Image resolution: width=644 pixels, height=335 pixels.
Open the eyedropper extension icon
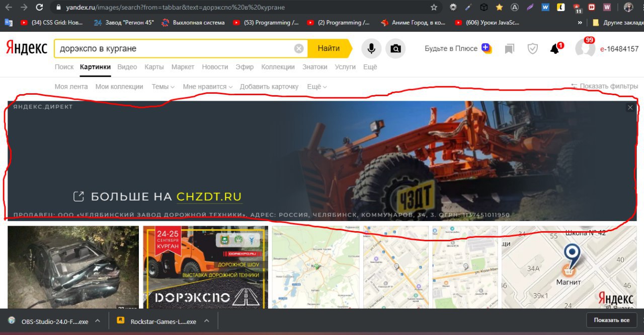tap(468, 8)
